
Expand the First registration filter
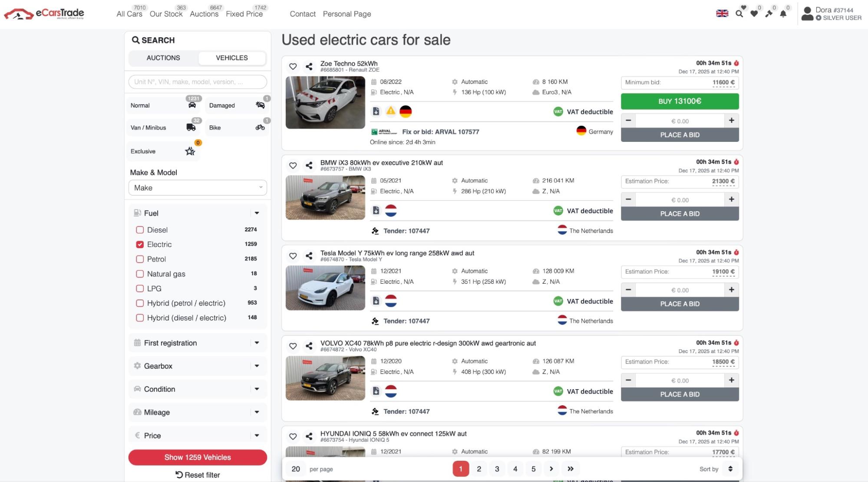[x=198, y=343]
